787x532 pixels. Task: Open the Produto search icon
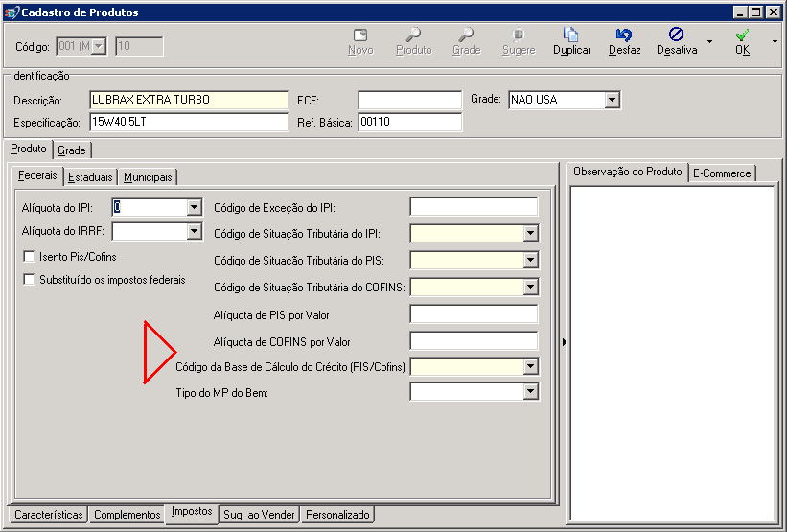point(413,35)
